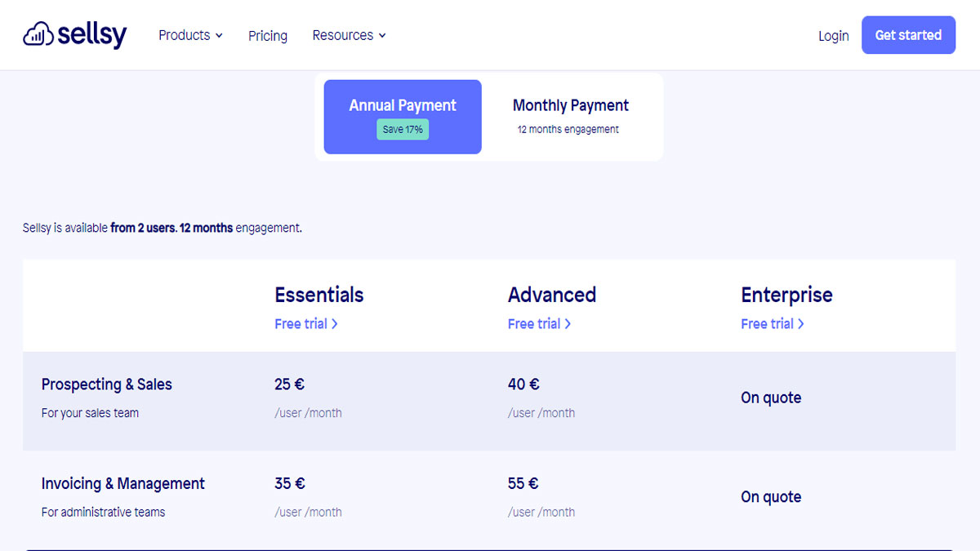Image resolution: width=980 pixels, height=551 pixels.
Task: Open the Enterprise Free trial link
Action: click(772, 323)
